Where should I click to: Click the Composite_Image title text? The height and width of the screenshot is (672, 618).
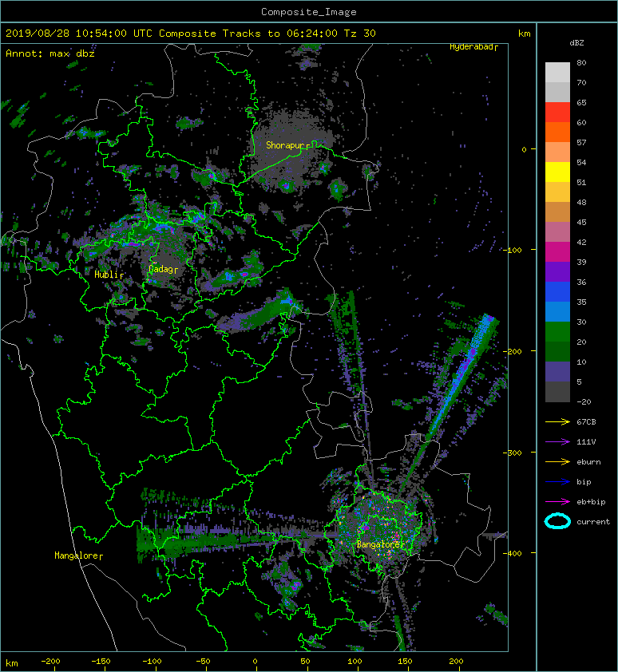[x=309, y=12]
